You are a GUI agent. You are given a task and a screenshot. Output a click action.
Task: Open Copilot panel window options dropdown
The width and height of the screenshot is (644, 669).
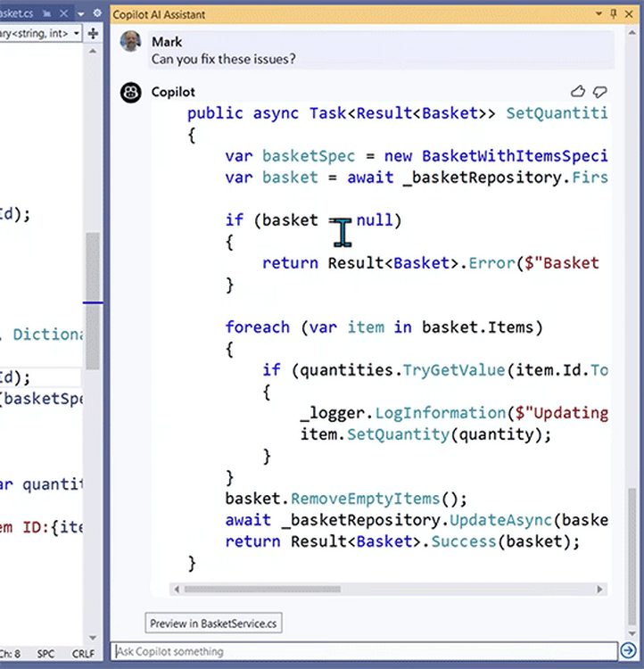599,13
